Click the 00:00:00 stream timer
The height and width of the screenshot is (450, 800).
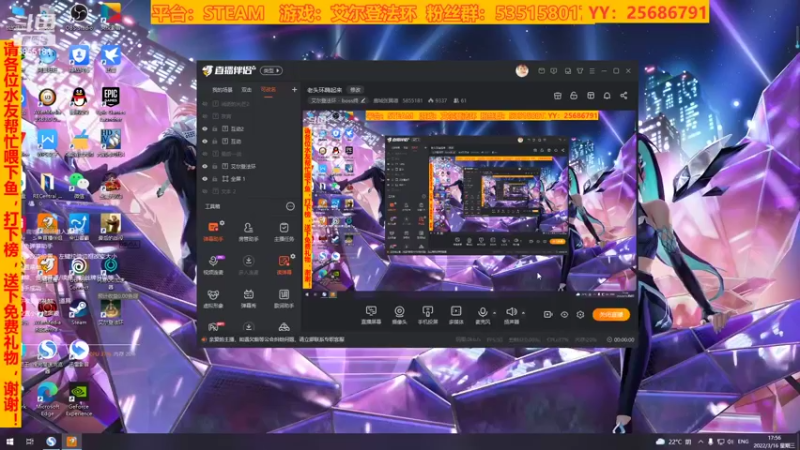[620, 339]
